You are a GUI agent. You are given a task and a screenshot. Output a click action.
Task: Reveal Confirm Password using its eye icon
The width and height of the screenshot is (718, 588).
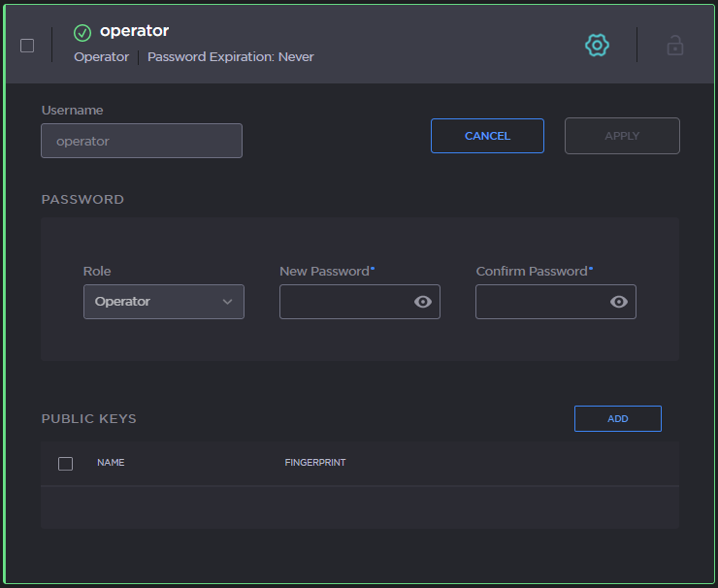click(618, 302)
